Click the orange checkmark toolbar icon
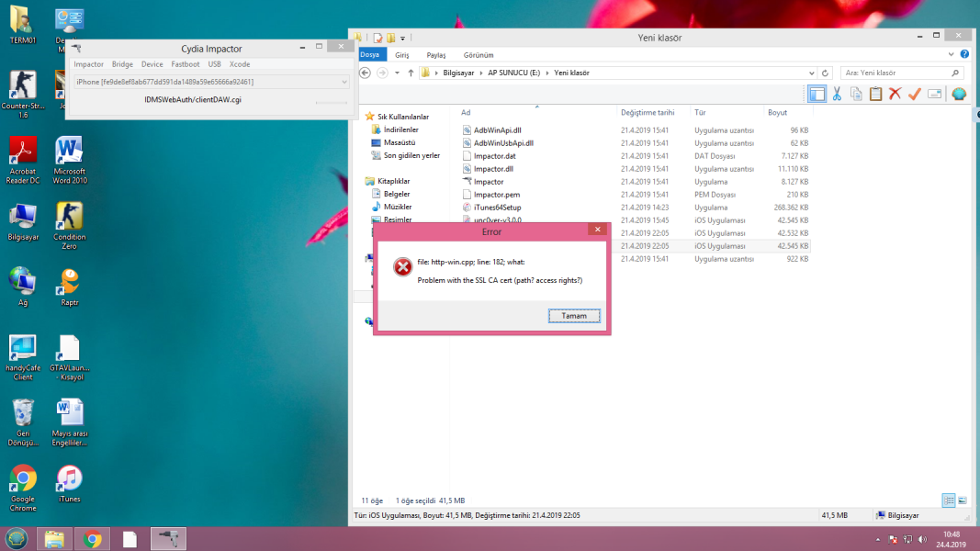The width and height of the screenshot is (980, 551). click(x=914, y=94)
